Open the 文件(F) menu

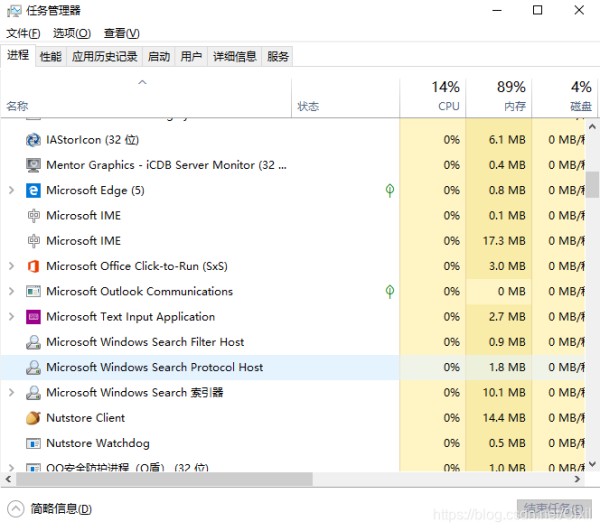tap(23, 33)
